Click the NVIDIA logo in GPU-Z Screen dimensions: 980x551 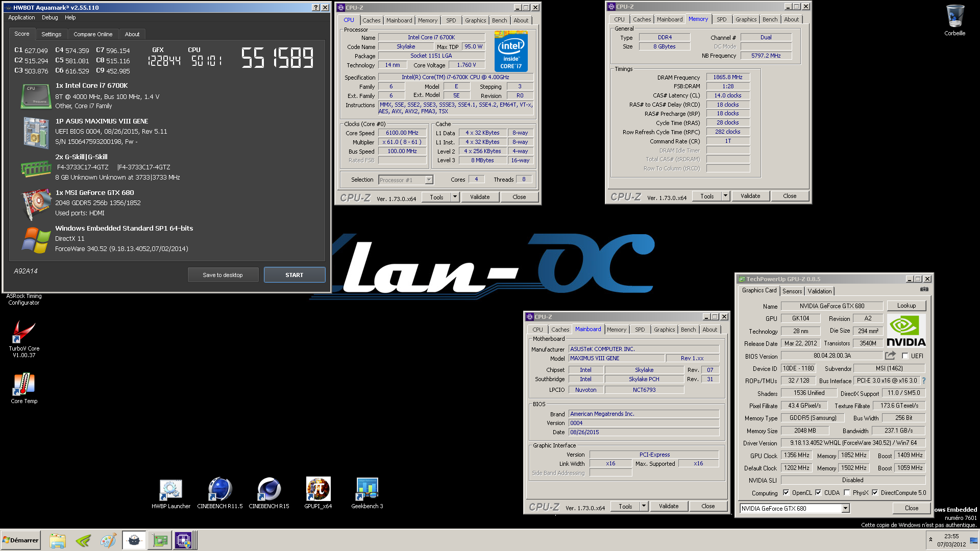coord(906,331)
